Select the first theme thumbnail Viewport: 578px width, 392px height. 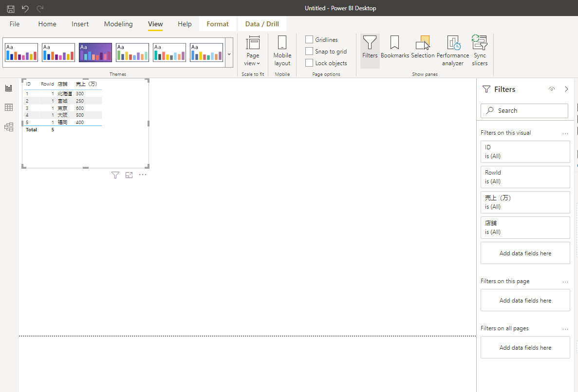21,52
